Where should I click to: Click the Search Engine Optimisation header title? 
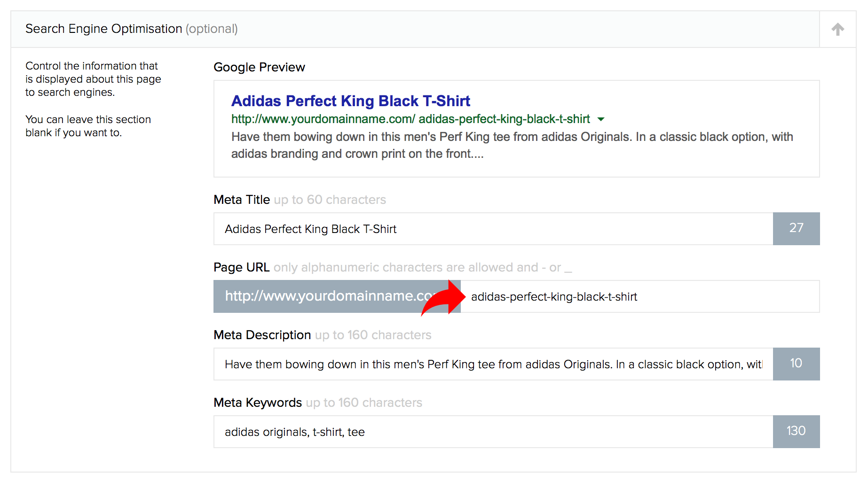(x=132, y=29)
